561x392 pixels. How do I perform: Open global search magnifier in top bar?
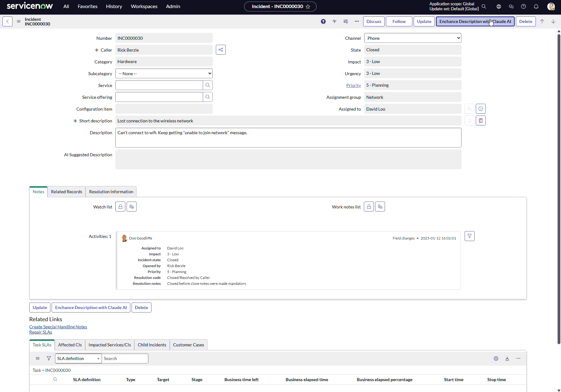484,7
